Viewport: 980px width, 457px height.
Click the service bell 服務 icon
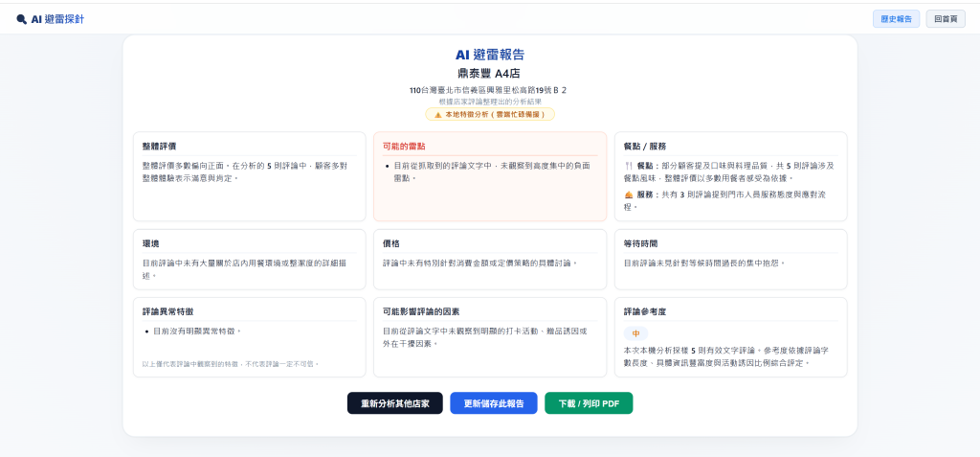tap(629, 194)
